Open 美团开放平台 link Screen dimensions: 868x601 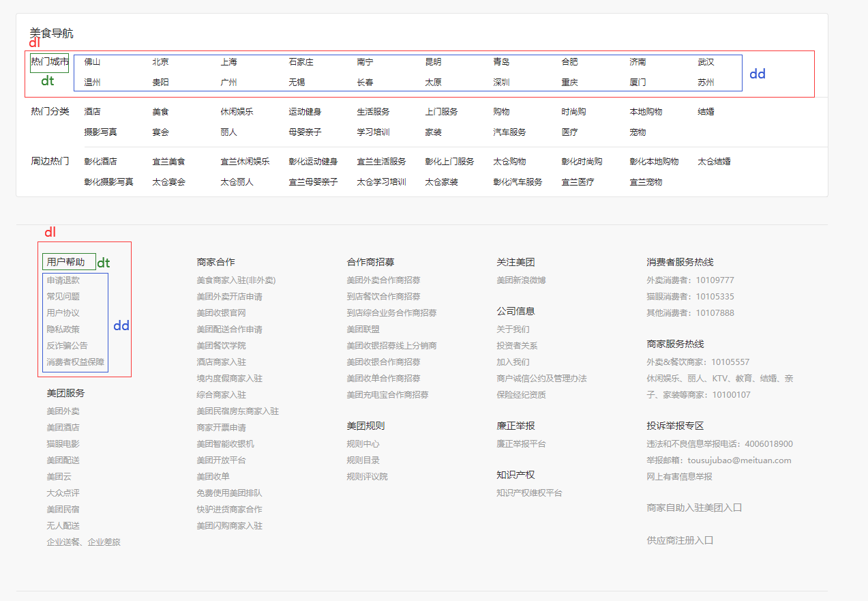coord(221,460)
